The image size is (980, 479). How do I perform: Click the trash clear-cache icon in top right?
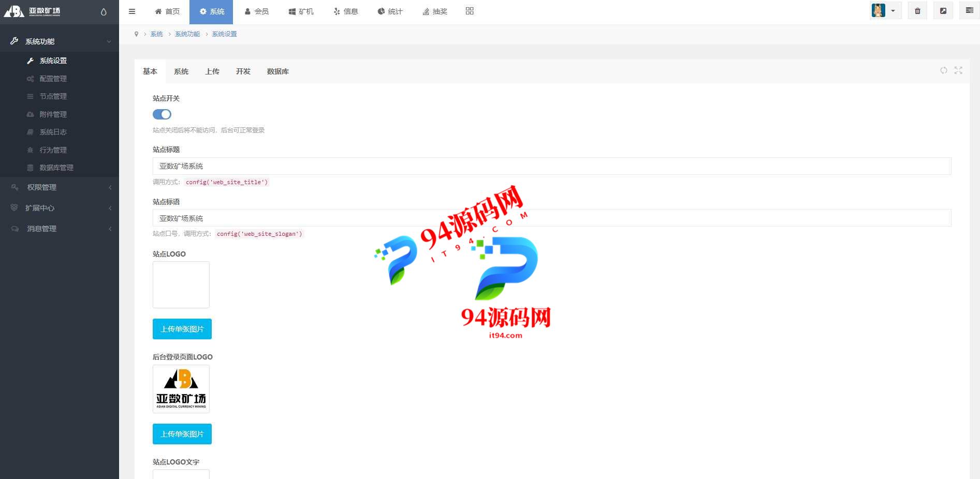(x=917, y=11)
